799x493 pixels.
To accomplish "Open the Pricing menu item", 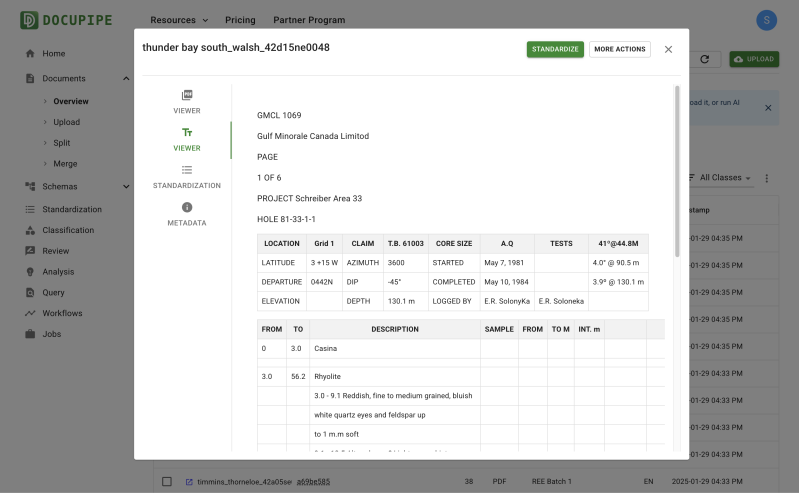I will coord(240,20).
